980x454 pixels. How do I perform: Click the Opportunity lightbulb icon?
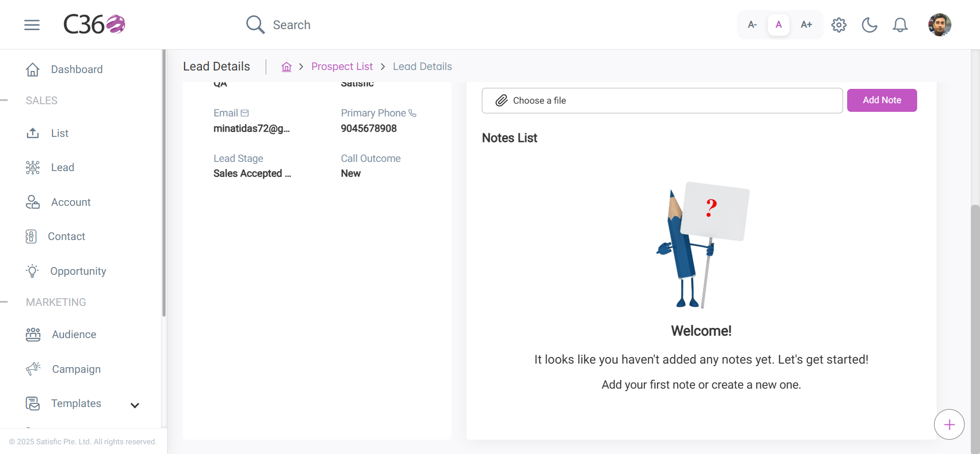click(33, 271)
